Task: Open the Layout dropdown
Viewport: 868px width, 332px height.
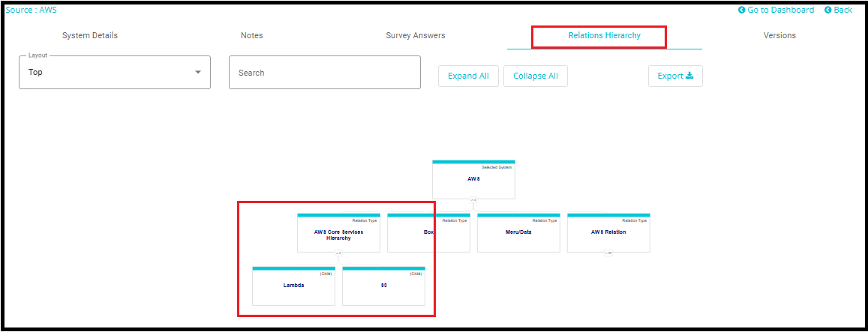Action: (x=114, y=73)
